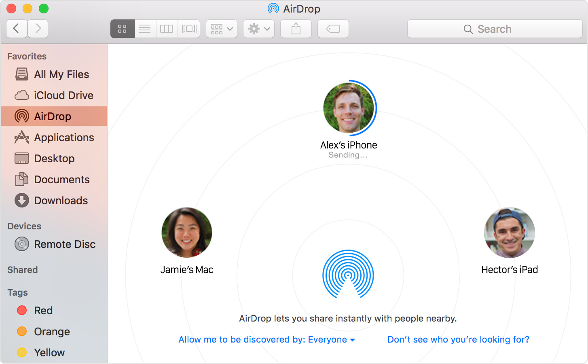588x364 pixels.
Task: Click 'Don't see who you're looking for?' link
Action: point(458,340)
